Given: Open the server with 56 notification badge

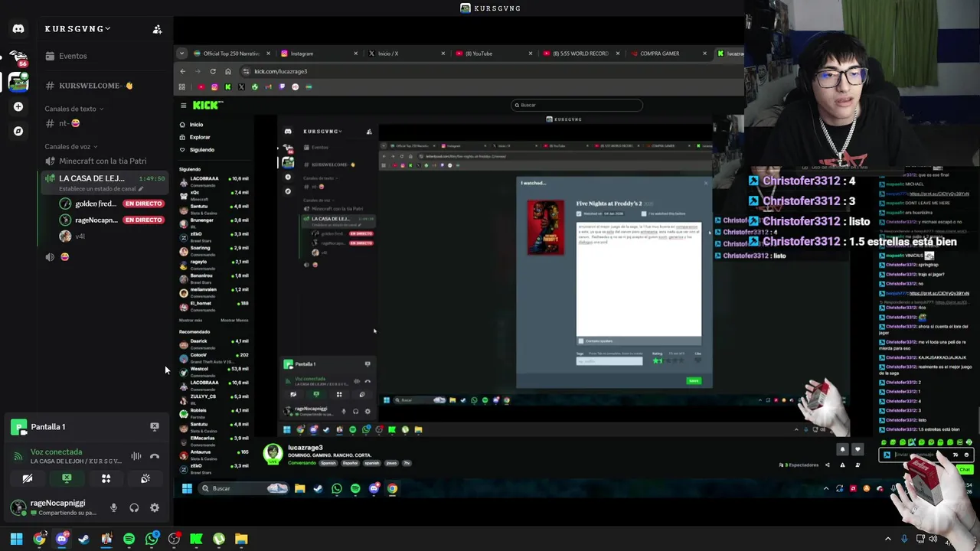Looking at the screenshot, I should tap(18, 58).
